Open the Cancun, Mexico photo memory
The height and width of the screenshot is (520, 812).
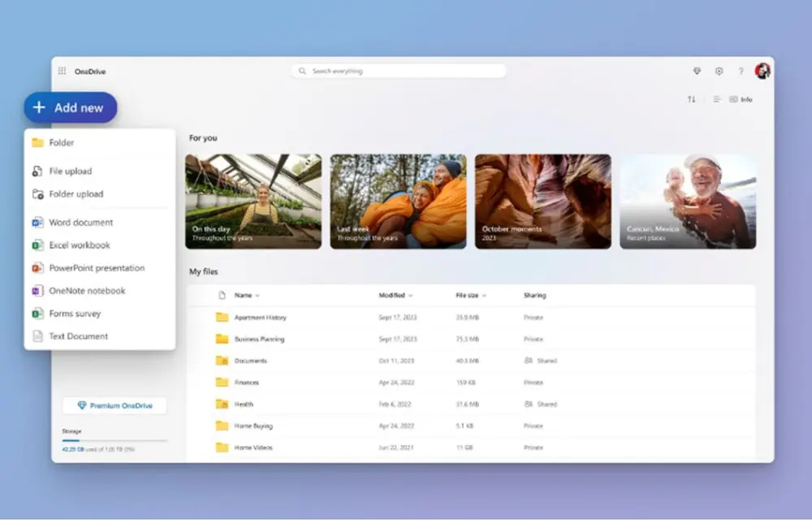688,201
